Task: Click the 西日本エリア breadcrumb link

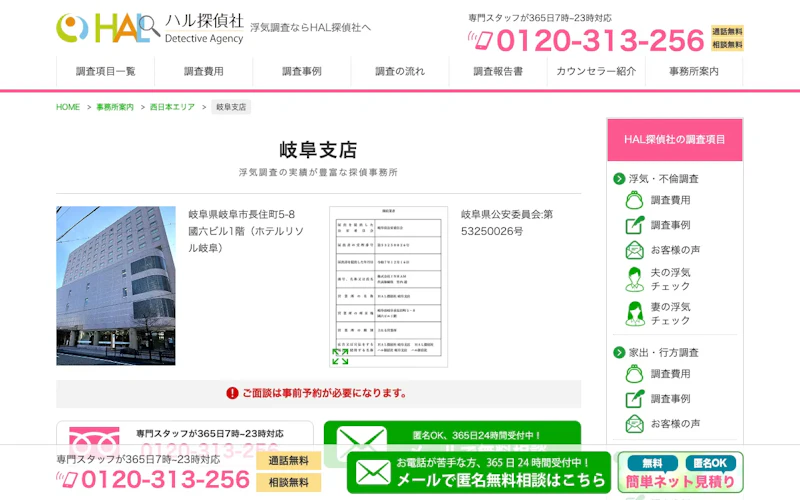Action: click(172, 107)
